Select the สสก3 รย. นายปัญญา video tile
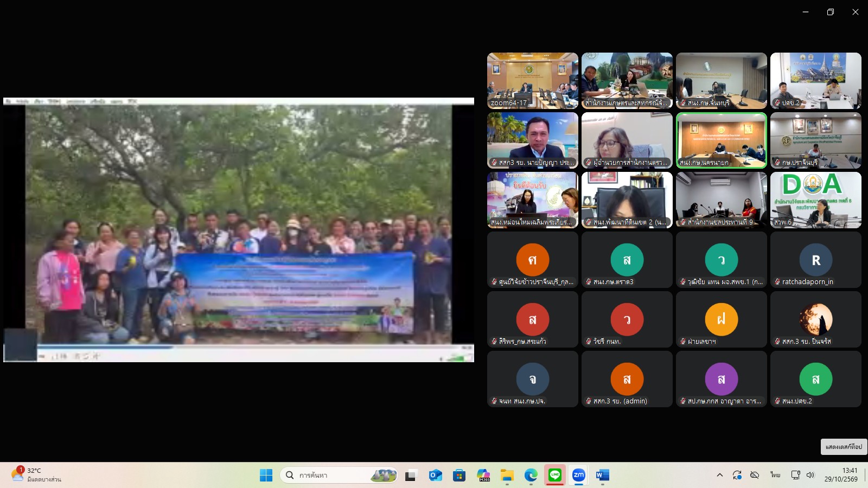The width and height of the screenshot is (868, 488). 533,140
